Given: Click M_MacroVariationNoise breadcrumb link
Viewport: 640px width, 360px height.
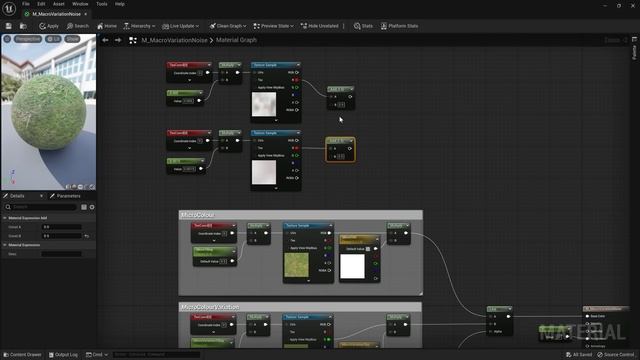Looking at the screenshot, I should tap(174, 40).
